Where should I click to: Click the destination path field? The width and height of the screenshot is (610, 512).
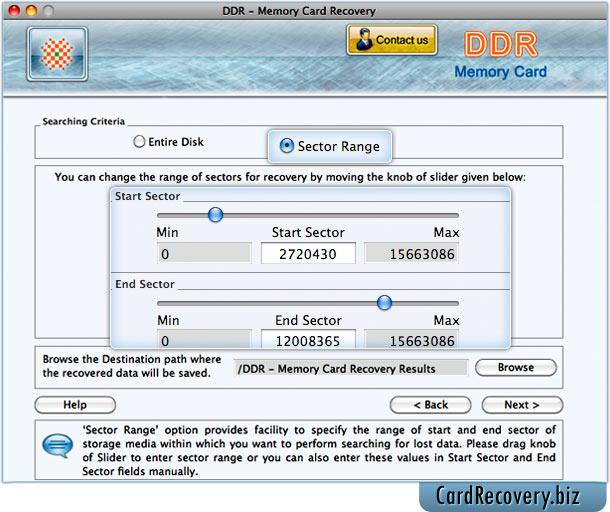point(350,368)
